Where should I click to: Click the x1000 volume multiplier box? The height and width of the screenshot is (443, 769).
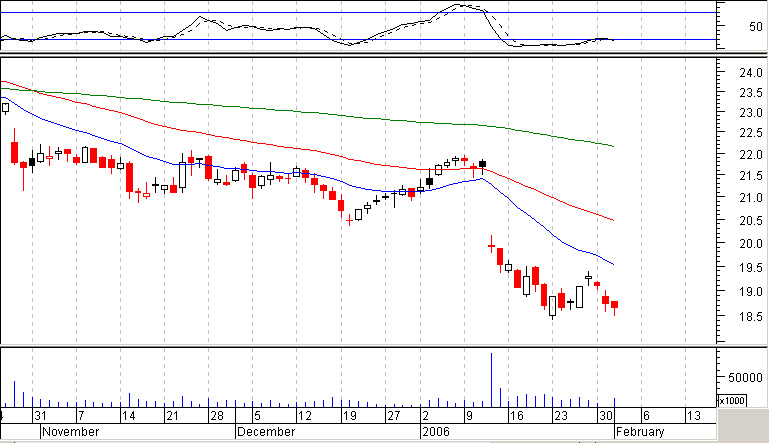click(732, 401)
